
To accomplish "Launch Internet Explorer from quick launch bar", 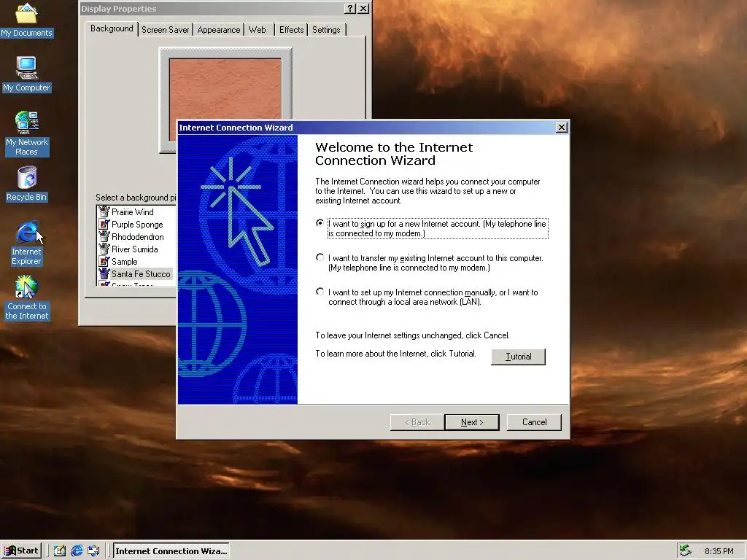I will click(77, 551).
